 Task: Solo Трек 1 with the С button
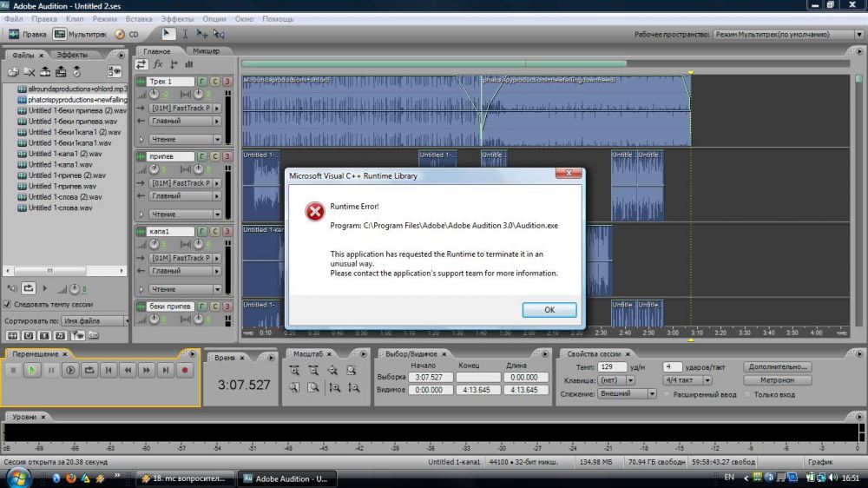click(214, 82)
